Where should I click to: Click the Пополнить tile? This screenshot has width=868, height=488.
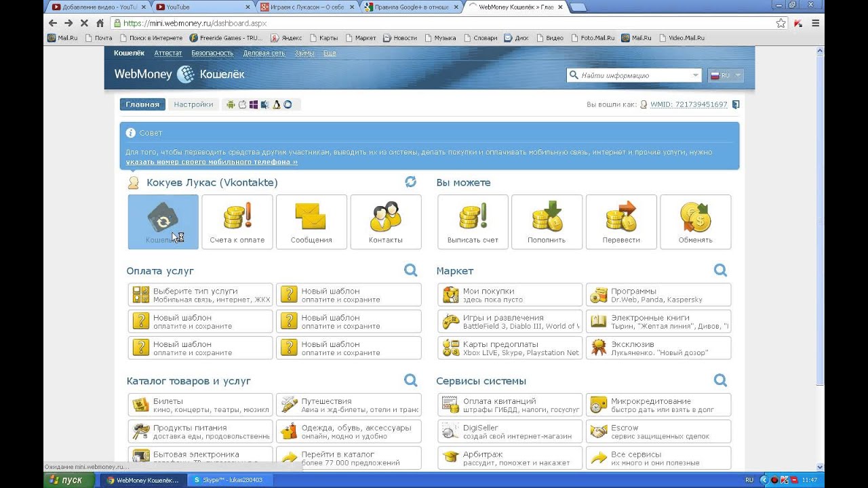coord(547,222)
